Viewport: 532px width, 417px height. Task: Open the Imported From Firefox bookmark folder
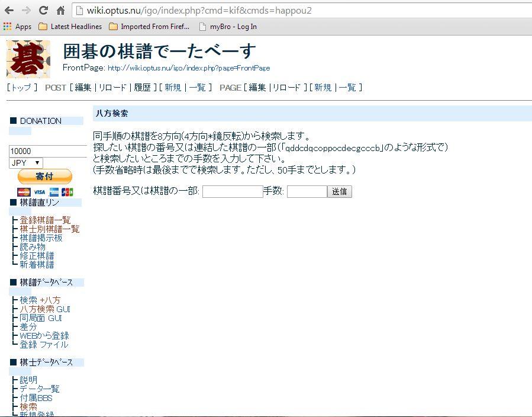(149, 27)
